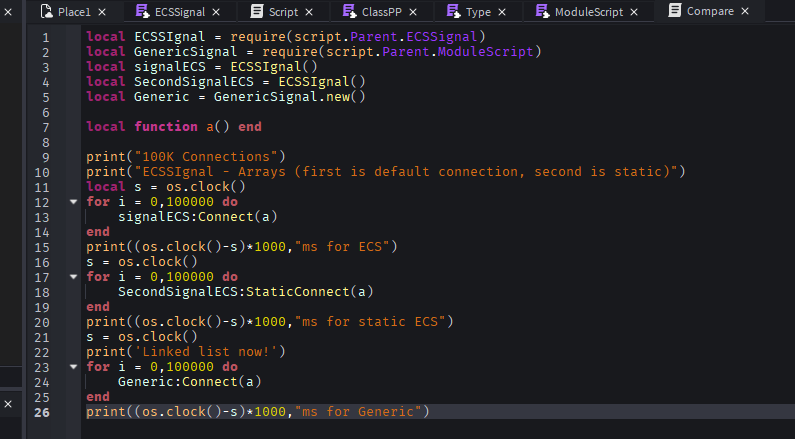Close the Compare tab
The image size is (795, 439).
(745, 11)
